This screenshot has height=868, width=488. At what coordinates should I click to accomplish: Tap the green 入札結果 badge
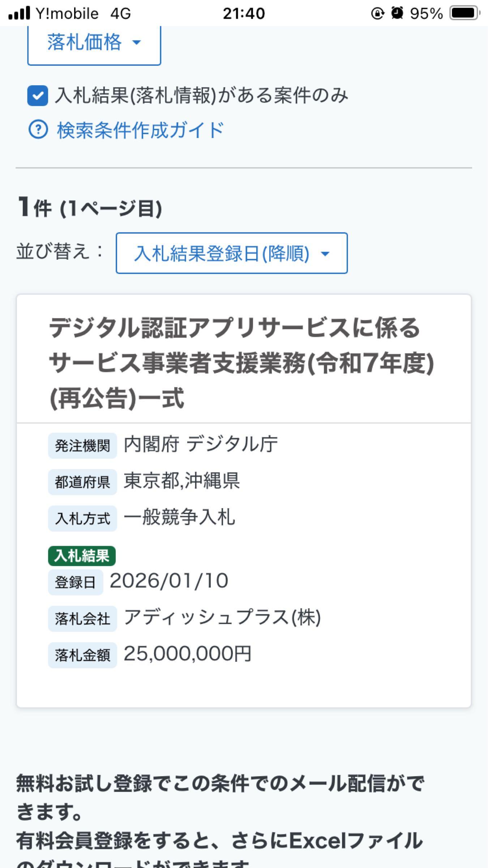tap(81, 556)
